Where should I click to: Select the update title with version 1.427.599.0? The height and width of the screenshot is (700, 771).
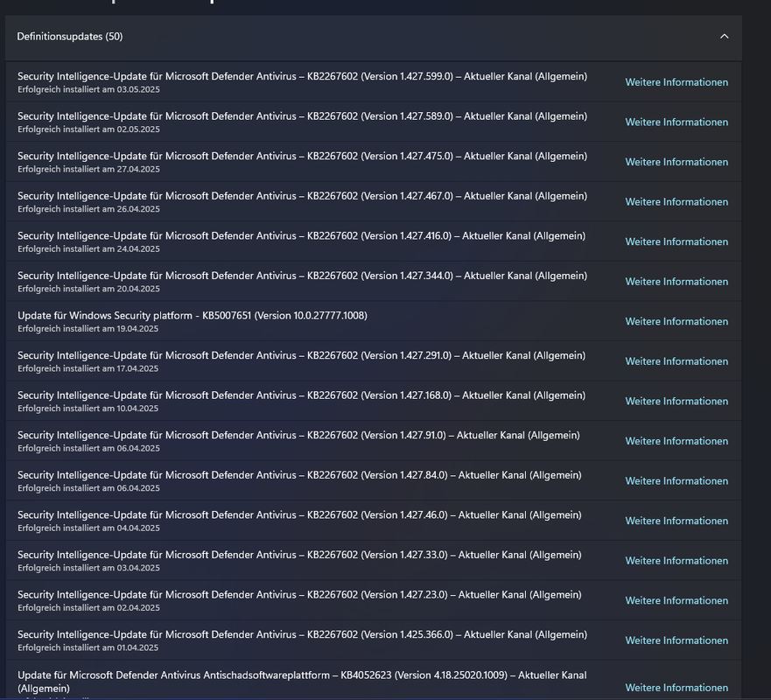303,76
